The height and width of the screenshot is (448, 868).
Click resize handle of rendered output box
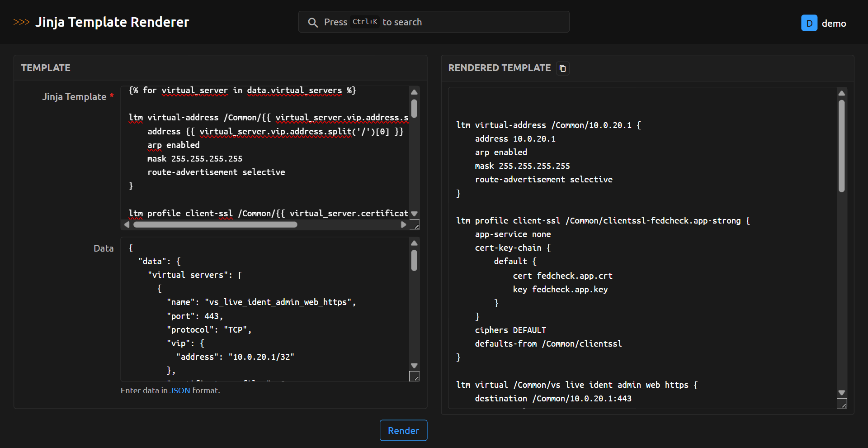coord(842,404)
